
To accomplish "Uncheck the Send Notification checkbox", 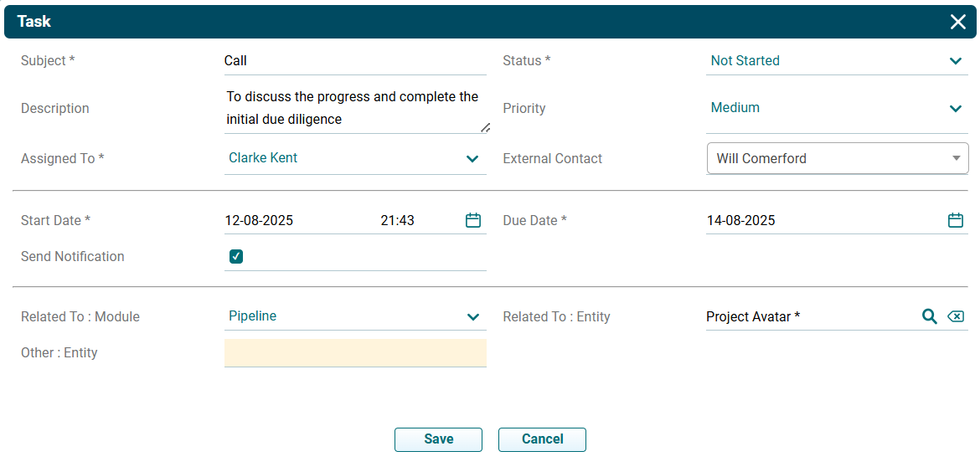I will (x=236, y=257).
